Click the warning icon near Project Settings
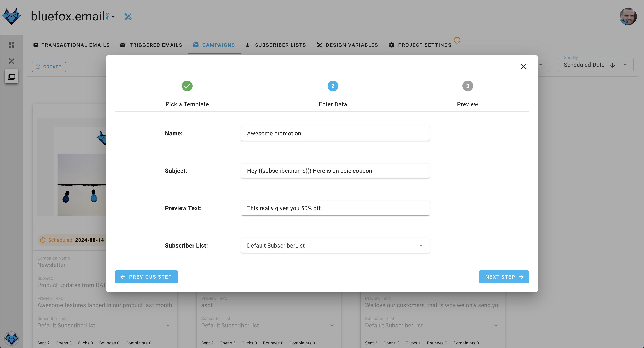 click(457, 40)
